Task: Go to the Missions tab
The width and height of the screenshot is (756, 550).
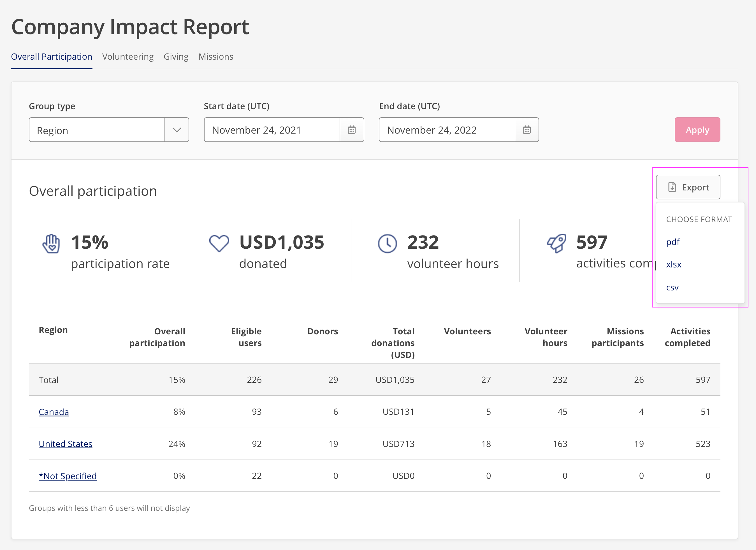Action: click(x=216, y=57)
